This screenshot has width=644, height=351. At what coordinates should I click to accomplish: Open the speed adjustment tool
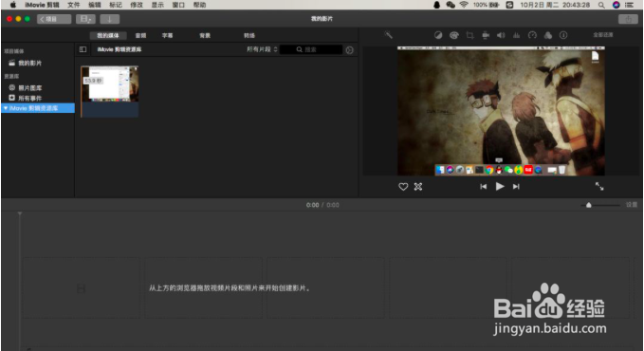click(x=532, y=35)
